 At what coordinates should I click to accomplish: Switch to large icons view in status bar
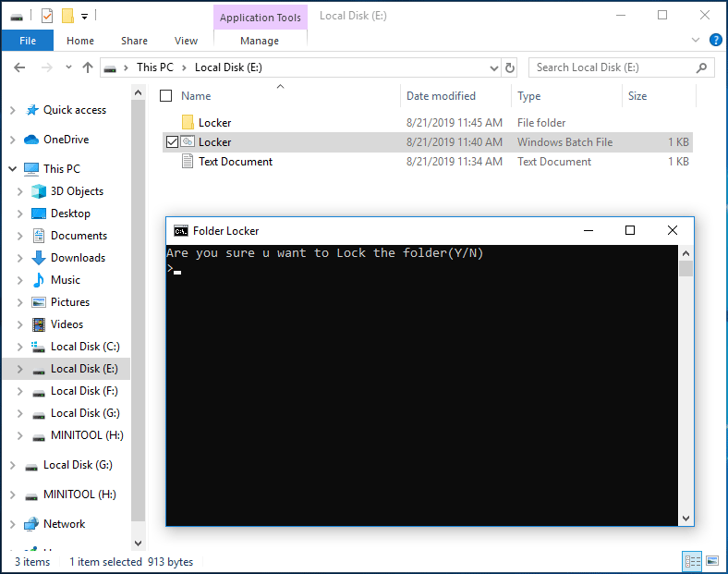(711, 561)
